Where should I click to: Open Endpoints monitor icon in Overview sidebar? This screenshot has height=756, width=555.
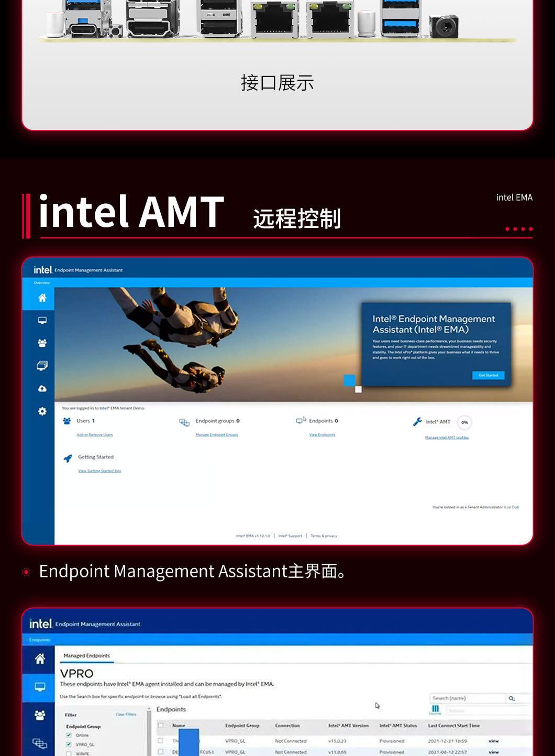42,320
